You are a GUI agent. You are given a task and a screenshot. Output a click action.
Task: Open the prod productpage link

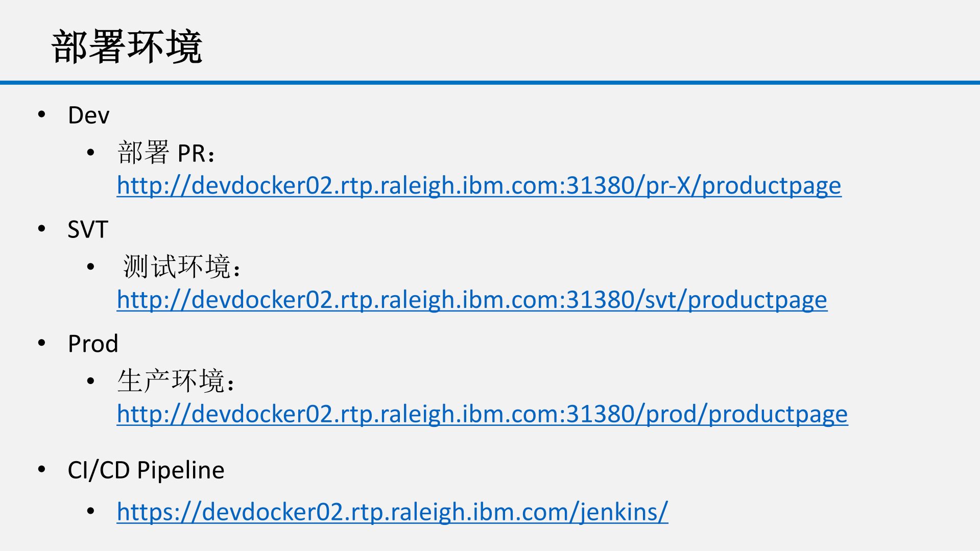482,414
